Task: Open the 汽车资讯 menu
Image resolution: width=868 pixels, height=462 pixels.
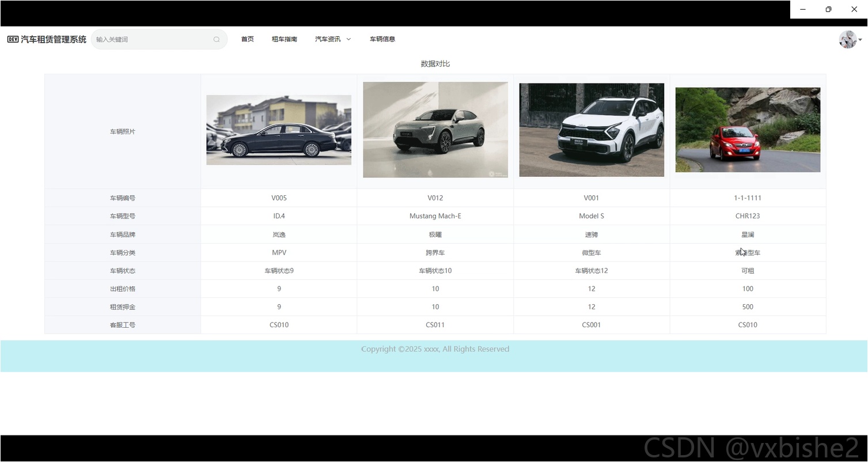Action: pos(328,39)
